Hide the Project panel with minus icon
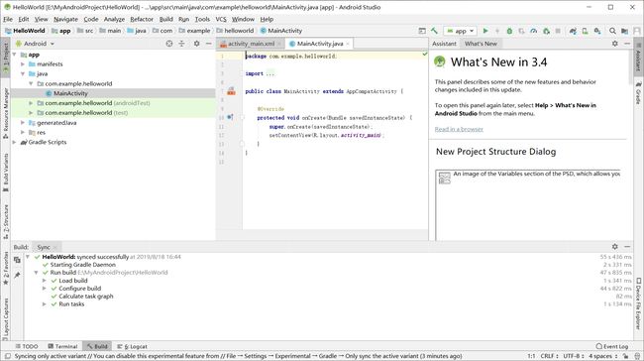The width and height of the screenshot is (644, 361). [209, 44]
